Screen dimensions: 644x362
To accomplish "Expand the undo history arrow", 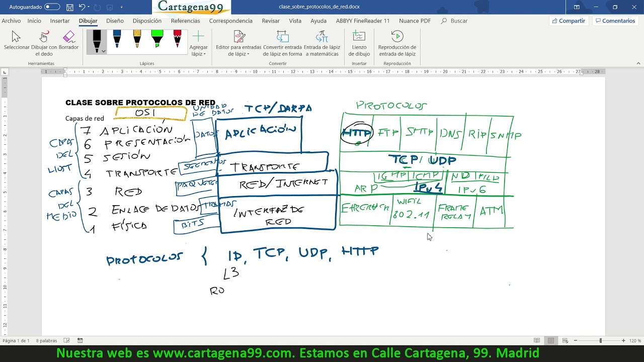I will coord(89,8).
